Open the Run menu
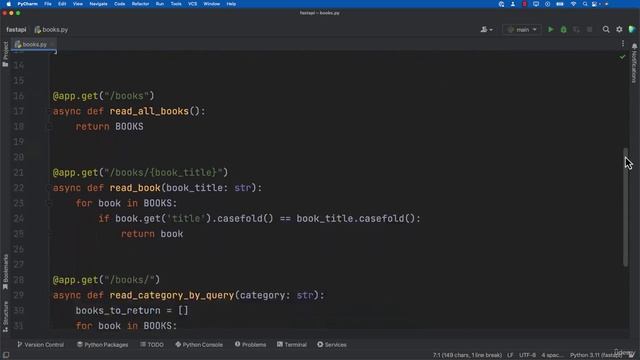Viewport: 640px width, 360px height. (x=160, y=4)
